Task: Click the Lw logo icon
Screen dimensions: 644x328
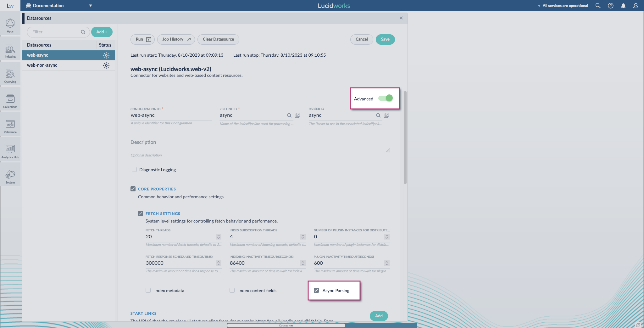Action: point(10,6)
